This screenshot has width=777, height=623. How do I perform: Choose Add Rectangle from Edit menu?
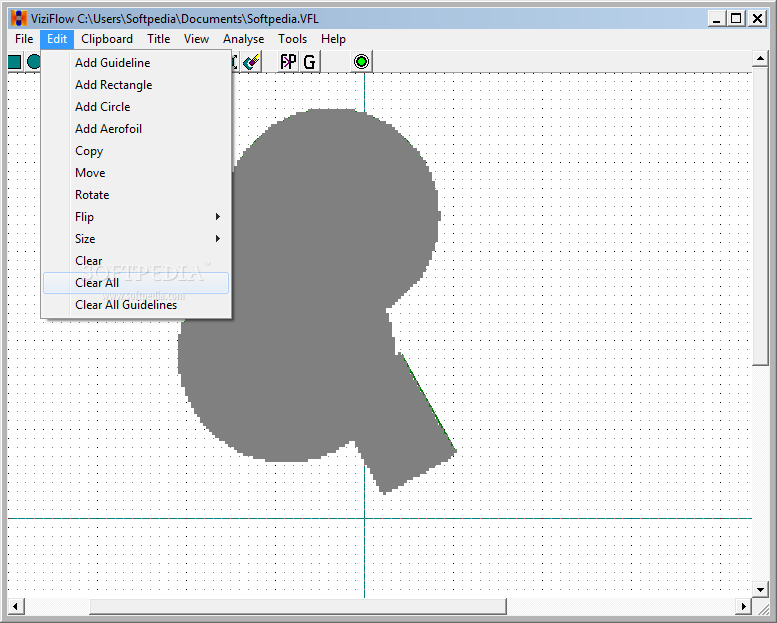(136, 85)
